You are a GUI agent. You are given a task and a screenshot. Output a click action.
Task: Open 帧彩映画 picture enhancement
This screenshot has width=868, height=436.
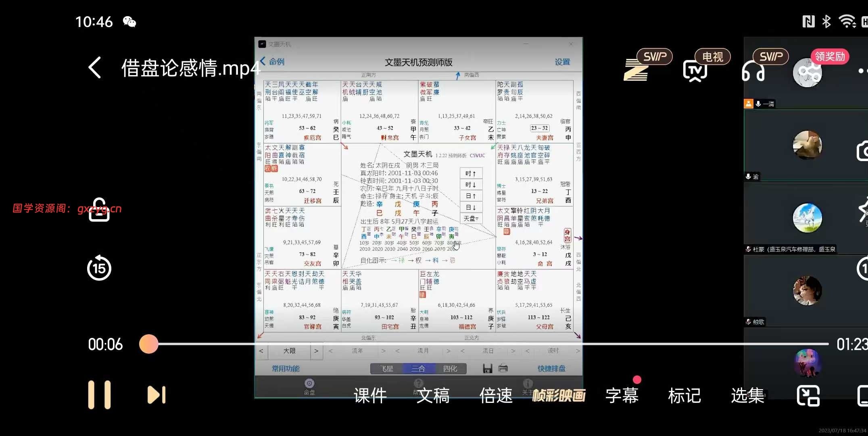tap(559, 396)
